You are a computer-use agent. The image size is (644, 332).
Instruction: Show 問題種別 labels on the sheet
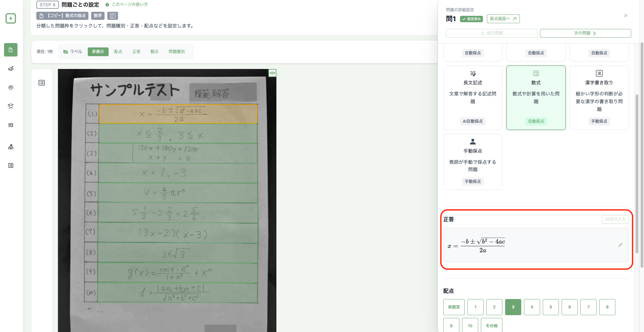click(x=177, y=52)
